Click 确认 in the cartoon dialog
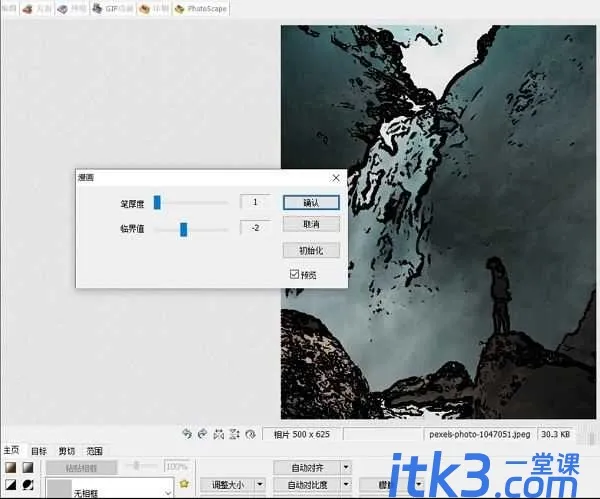 (311, 203)
